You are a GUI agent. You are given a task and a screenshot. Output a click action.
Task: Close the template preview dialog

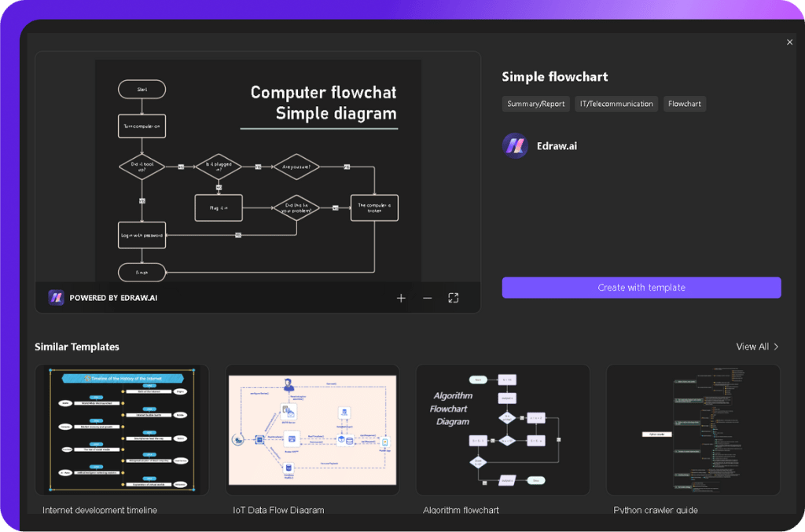[x=789, y=42]
